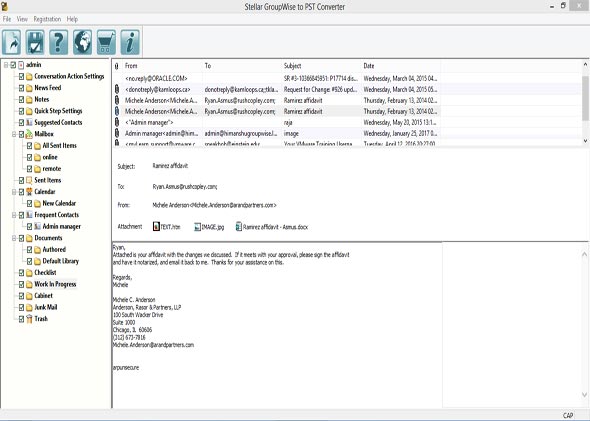Image resolution: width=590 pixels, height=421 pixels.
Task: Click the message body scroll down arrow
Action: click(x=584, y=395)
